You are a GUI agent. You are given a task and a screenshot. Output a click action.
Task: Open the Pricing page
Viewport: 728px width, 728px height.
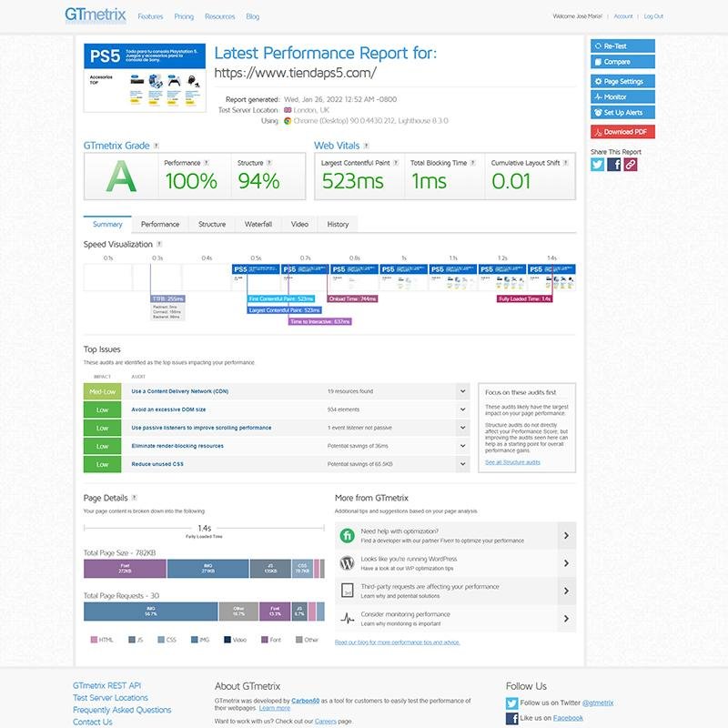[x=184, y=16]
